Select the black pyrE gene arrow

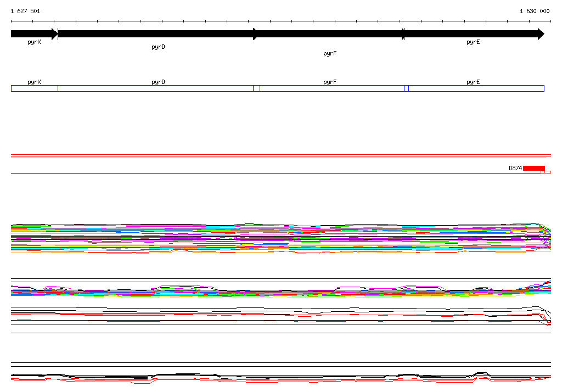point(474,34)
